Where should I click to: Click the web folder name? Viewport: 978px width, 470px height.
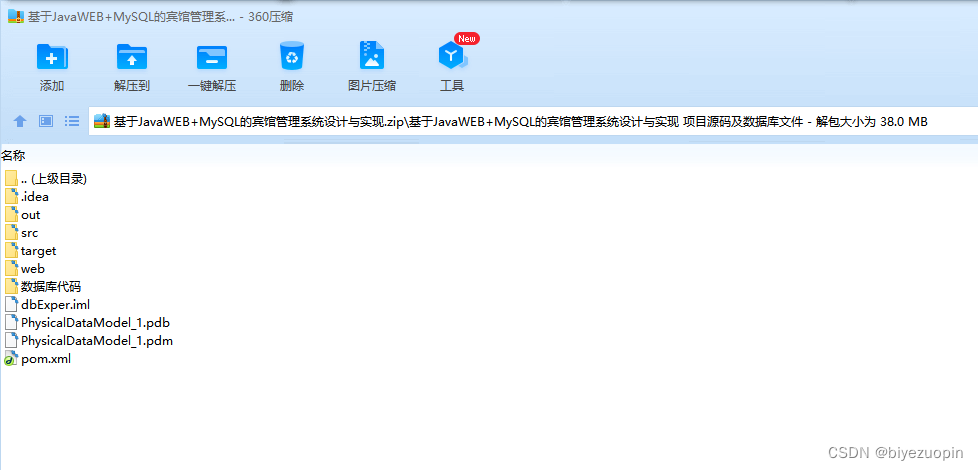33,269
